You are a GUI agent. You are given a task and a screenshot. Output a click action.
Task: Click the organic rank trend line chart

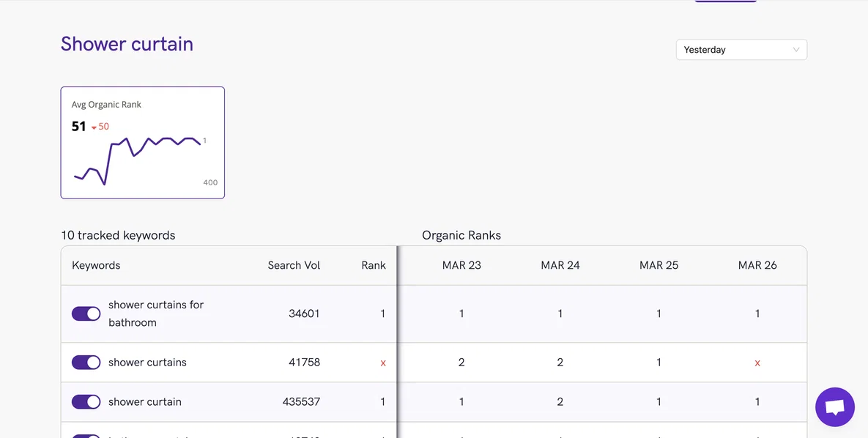pos(137,160)
